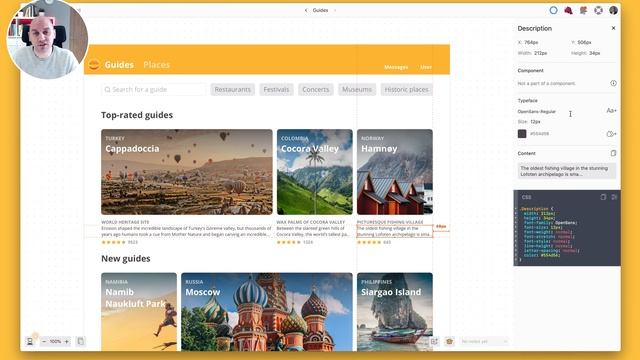Click the Content text preview box
Screen dimensions: 640x360
(567, 171)
